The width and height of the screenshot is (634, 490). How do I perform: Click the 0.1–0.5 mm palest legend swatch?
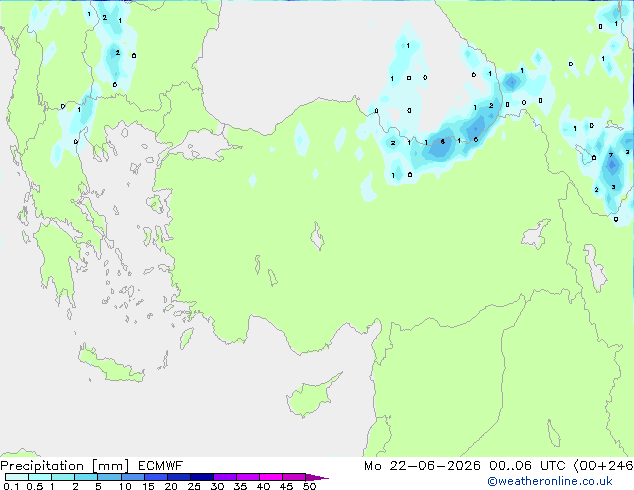coord(17,477)
